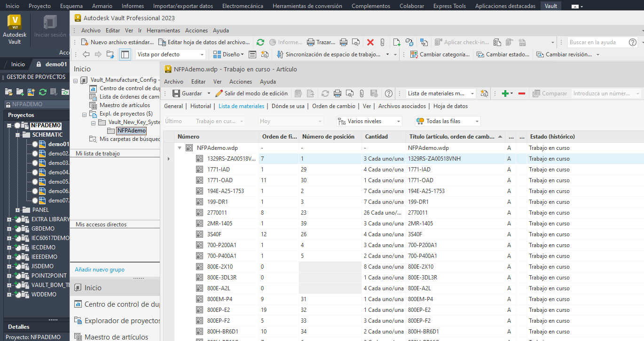The image size is (644, 341).
Task: Click the printer icon in article toolbar
Action: (x=338, y=93)
